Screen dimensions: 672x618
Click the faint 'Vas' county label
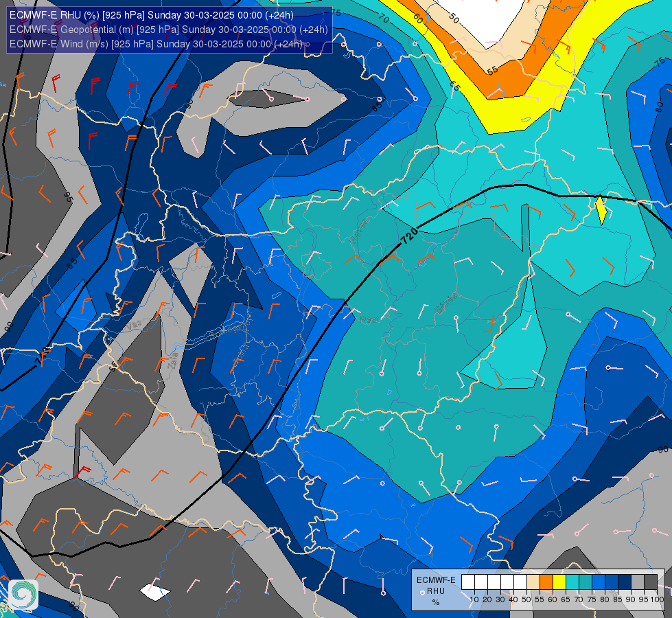tap(134, 326)
